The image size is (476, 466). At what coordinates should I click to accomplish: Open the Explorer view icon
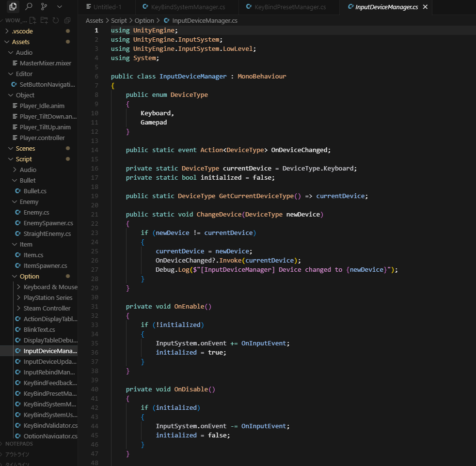point(13,7)
